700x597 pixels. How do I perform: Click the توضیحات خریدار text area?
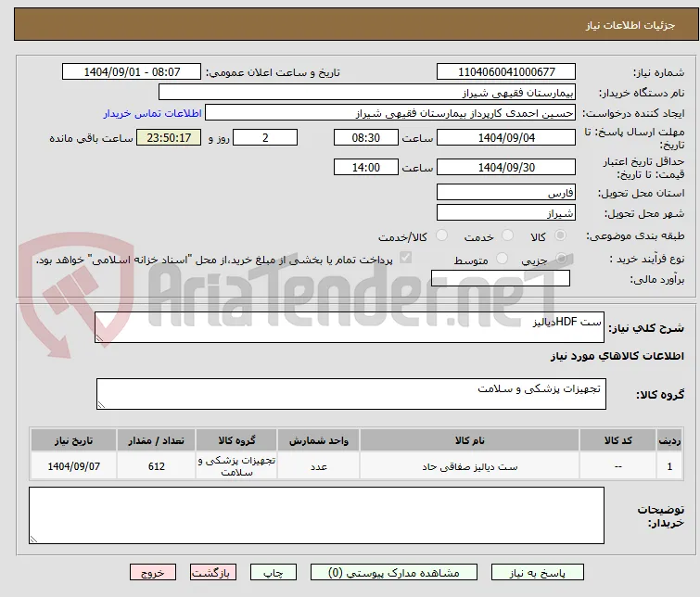pos(316,515)
